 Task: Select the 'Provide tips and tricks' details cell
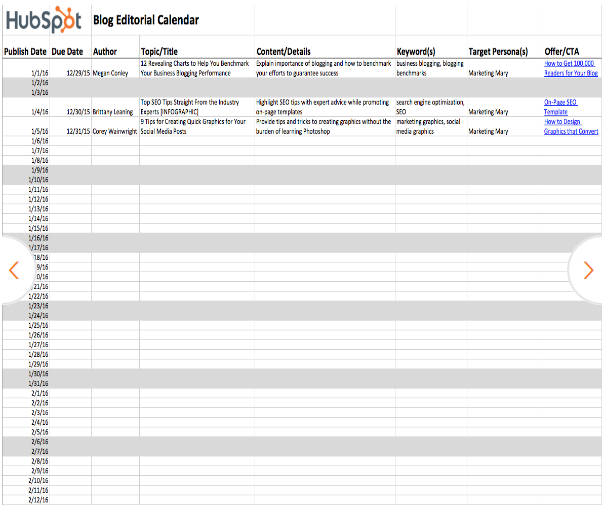pyautogui.click(x=323, y=127)
